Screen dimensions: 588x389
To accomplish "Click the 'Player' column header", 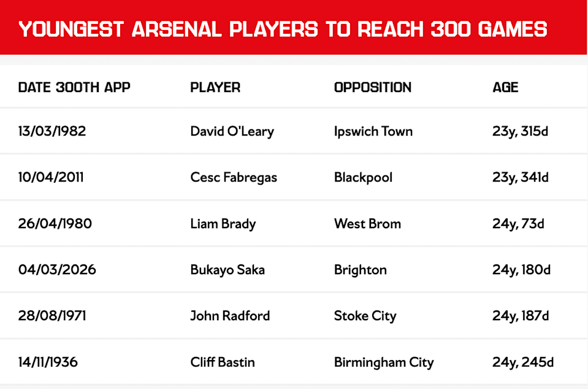I will point(215,87).
